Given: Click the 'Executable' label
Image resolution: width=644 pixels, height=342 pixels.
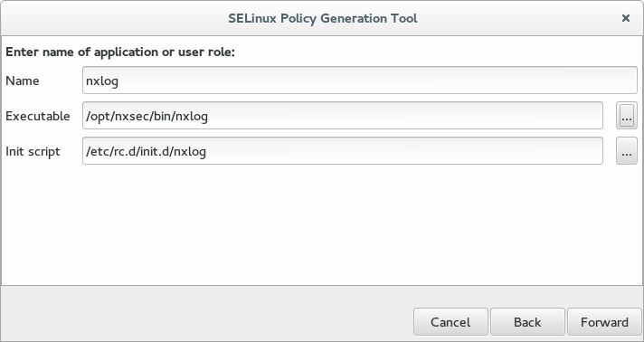Looking at the screenshot, I should (38, 116).
